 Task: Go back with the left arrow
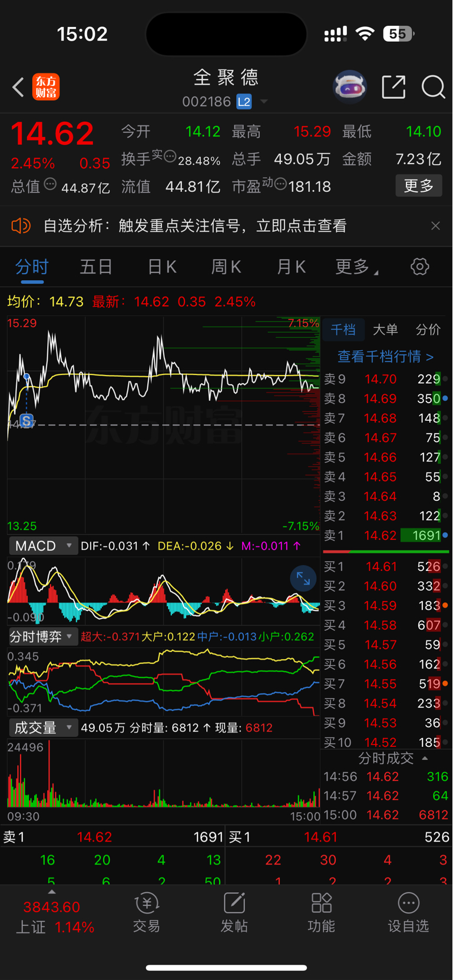click(18, 87)
